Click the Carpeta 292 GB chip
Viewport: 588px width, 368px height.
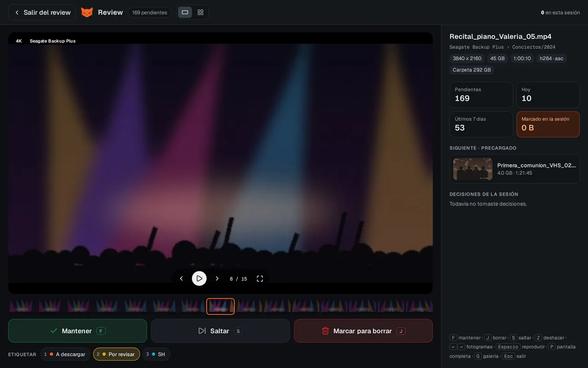(472, 70)
